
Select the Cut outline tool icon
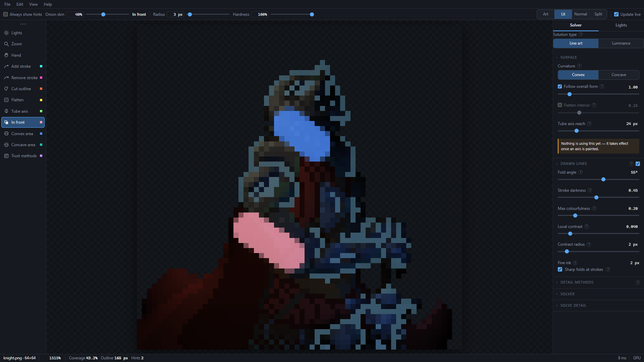pos(6,89)
